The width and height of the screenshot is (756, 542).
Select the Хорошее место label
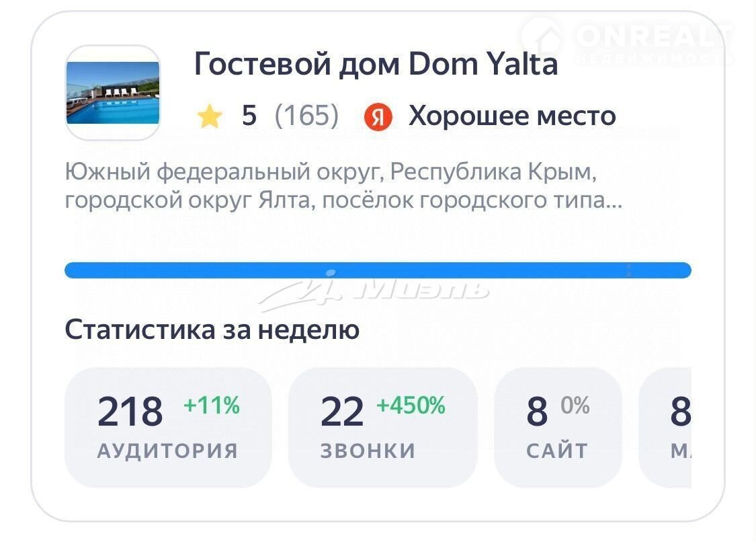tap(512, 116)
